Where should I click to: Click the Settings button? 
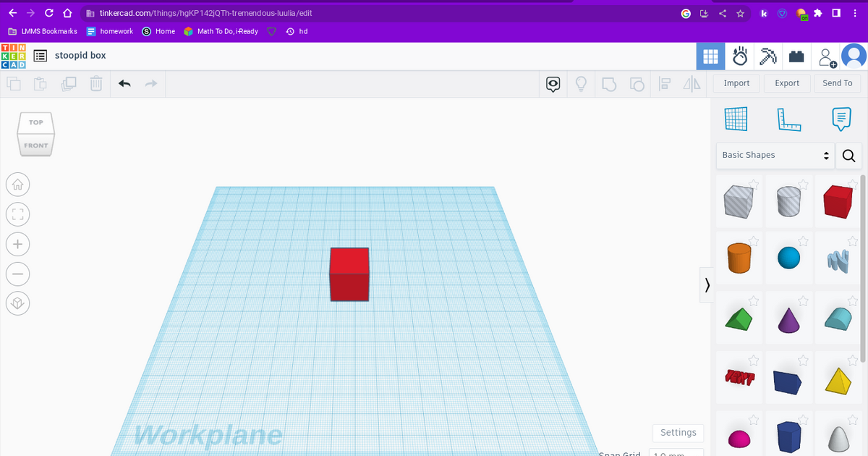coord(678,433)
